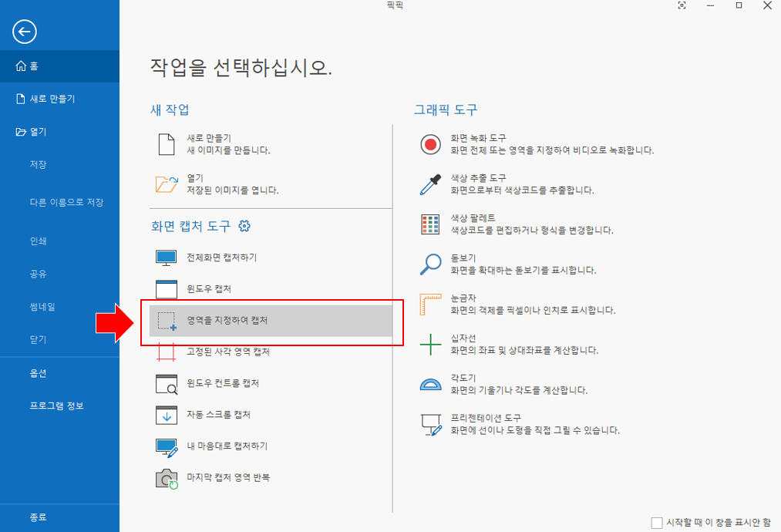Click the magnifier window icon for 윈도우 컨트롤 캡처
Viewport: 781px width, 532px height.
pos(167,384)
